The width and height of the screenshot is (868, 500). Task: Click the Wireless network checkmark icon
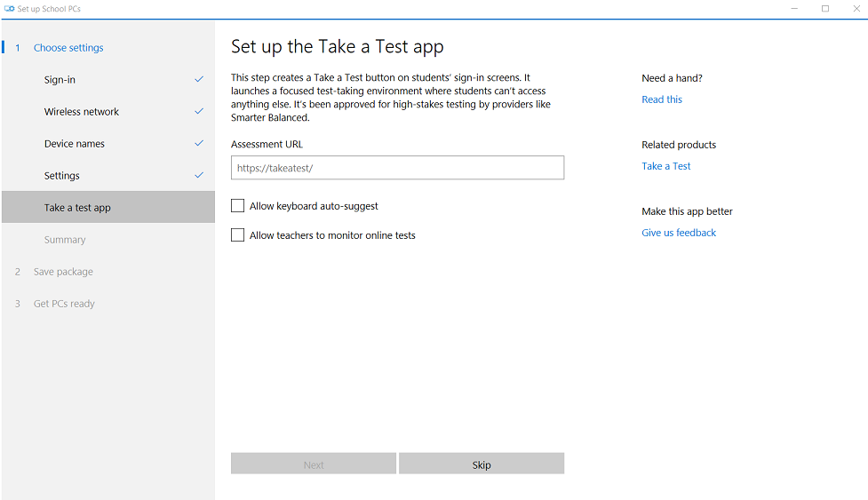point(199,112)
